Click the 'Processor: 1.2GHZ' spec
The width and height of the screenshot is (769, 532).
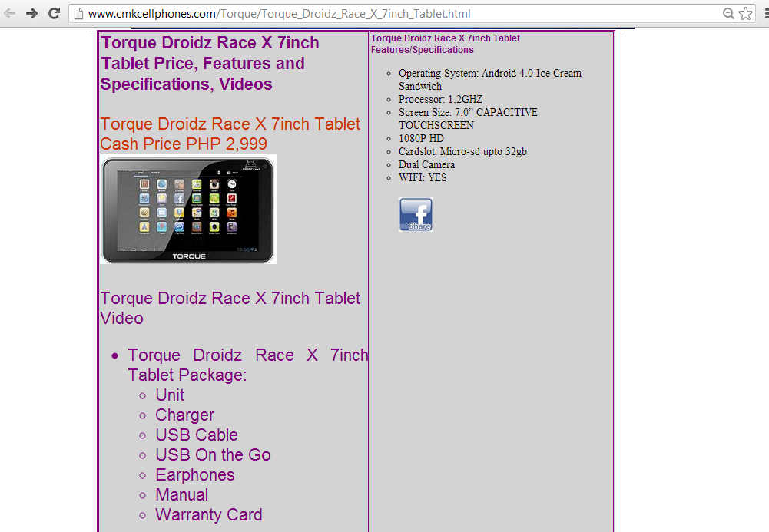440,99
